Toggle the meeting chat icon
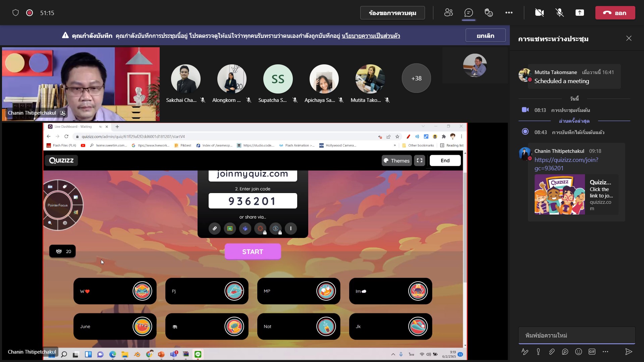 (469, 13)
